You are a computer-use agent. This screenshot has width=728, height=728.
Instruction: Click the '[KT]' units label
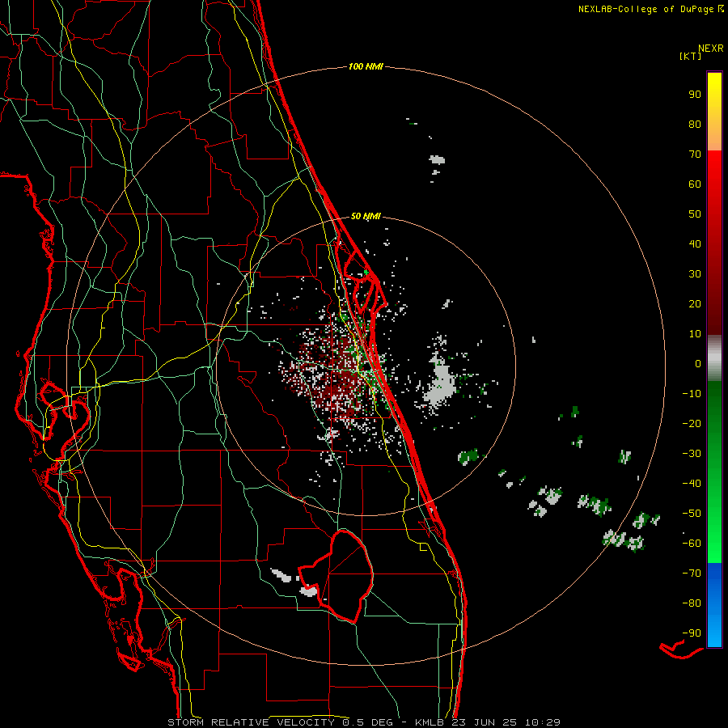coord(690,56)
